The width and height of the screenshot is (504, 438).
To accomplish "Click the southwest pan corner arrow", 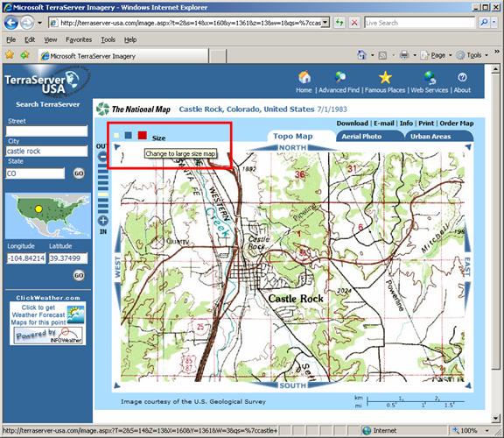I will coord(117,385).
